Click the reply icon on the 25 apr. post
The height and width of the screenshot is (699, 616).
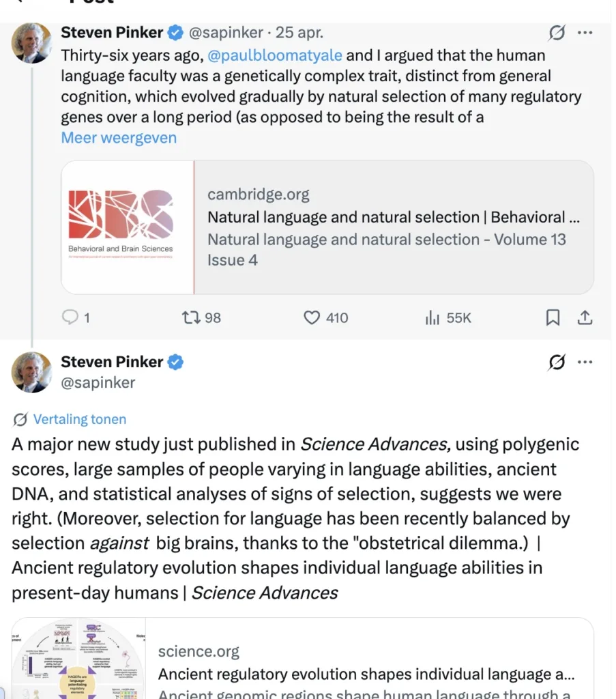(70, 317)
